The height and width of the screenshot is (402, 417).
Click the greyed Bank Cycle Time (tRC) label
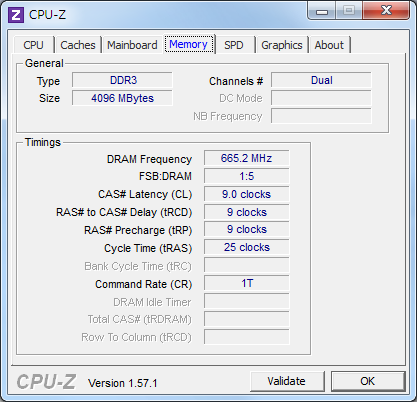138,266
